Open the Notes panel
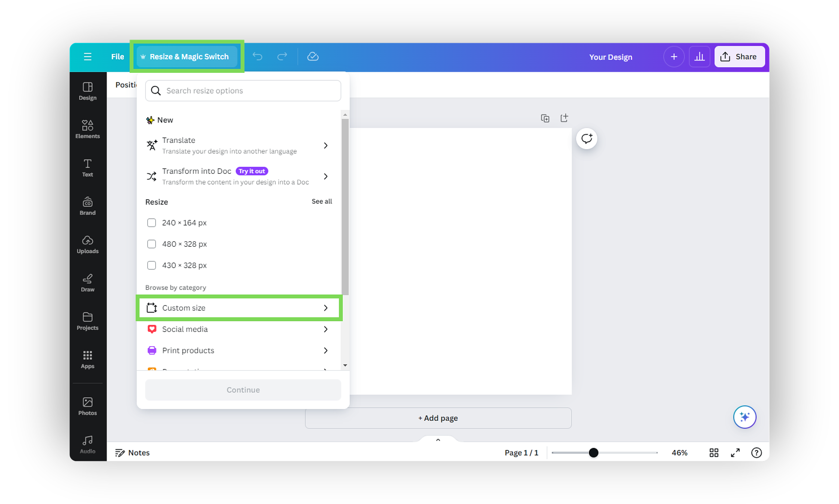 point(132,453)
